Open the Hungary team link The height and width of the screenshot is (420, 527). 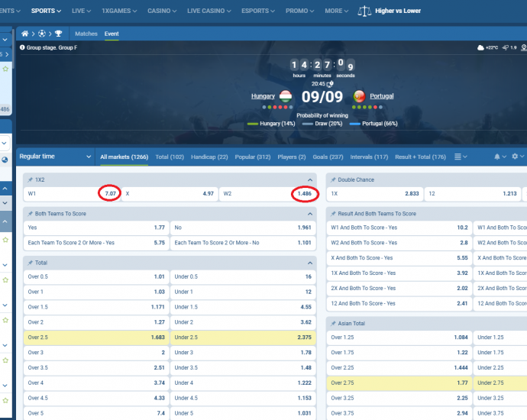tap(263, 96)
